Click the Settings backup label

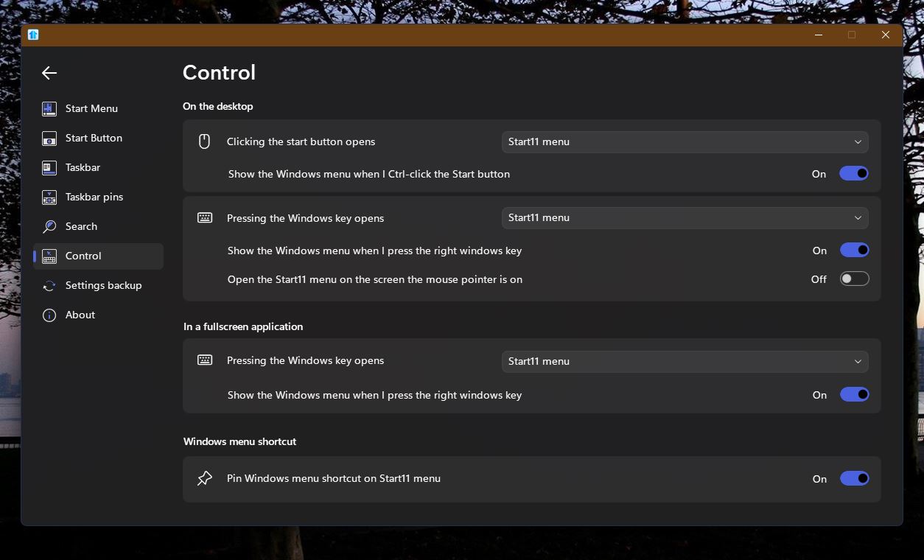(x=103, y=286)
